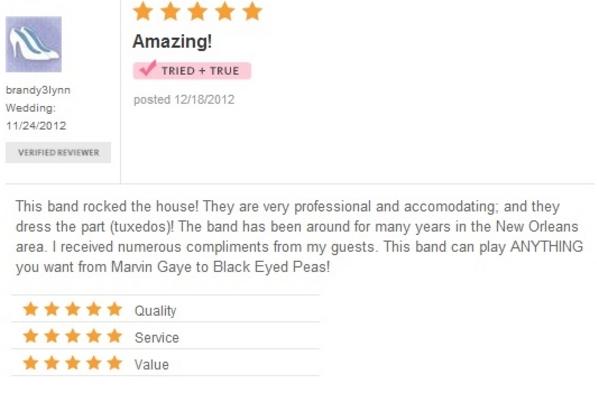Click the high heel shoes avatar
The height and width of the screenshot is (396, 597).
click(x=34, y=44)
